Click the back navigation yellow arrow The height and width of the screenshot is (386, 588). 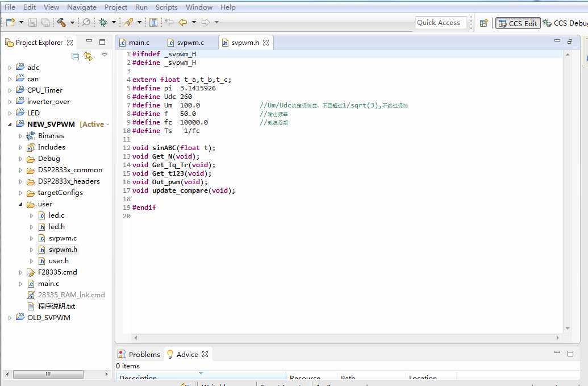tap(183, 22)
